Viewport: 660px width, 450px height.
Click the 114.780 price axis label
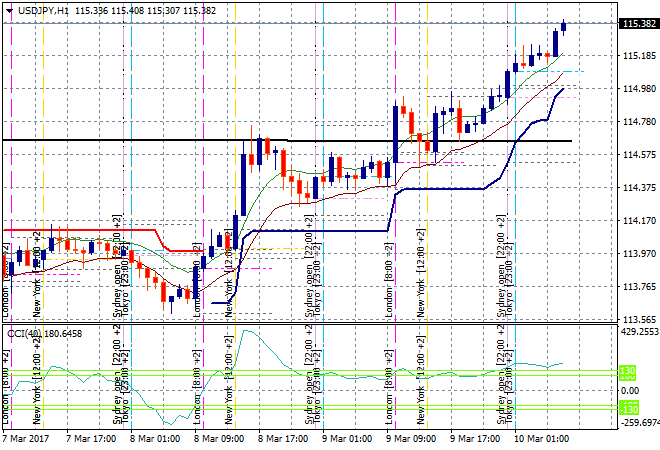point(638,122)
